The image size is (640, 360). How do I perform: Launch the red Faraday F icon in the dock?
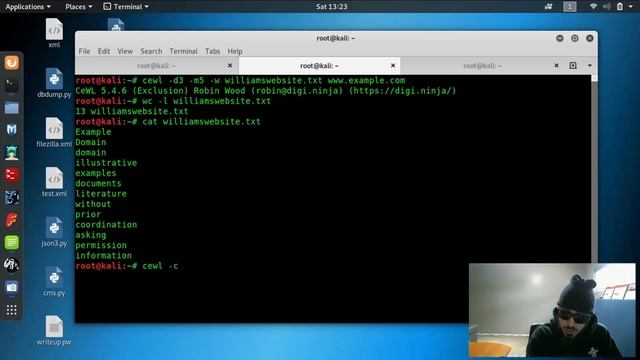click(x=11, y=220)
